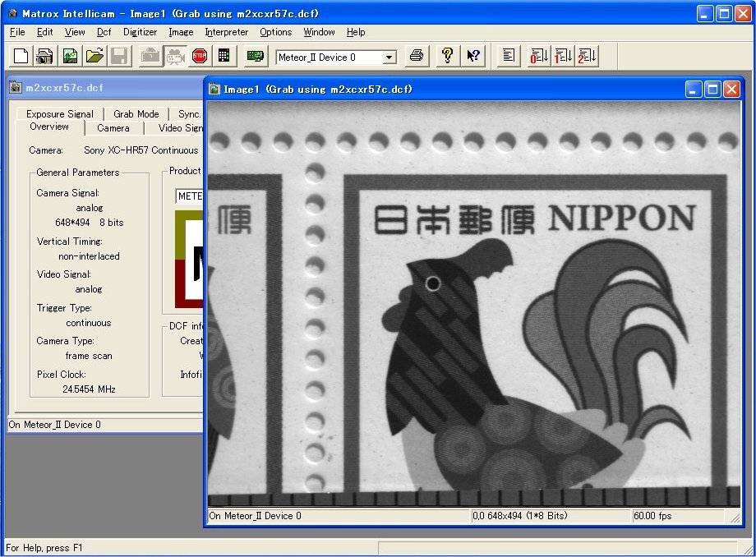The height and width of the screenshot is (557, 756).
Task: Click the Print icon in the toolbar
Action: pos(417,56)
